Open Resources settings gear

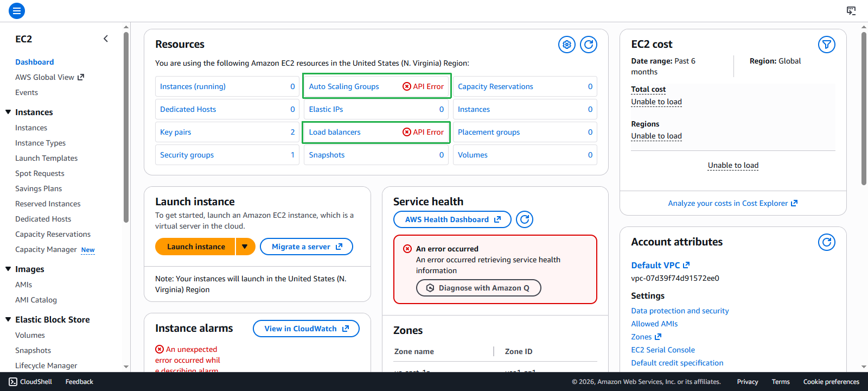coord(567,45)
